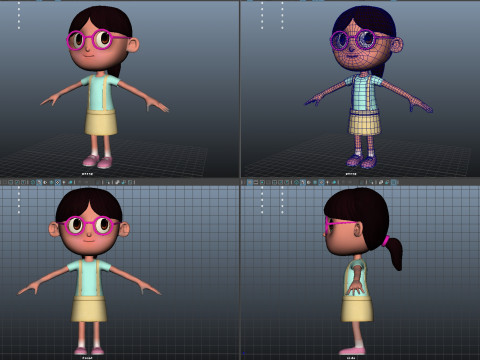Toggle X-ray joints in side view toolbar

tap(393, 182)
